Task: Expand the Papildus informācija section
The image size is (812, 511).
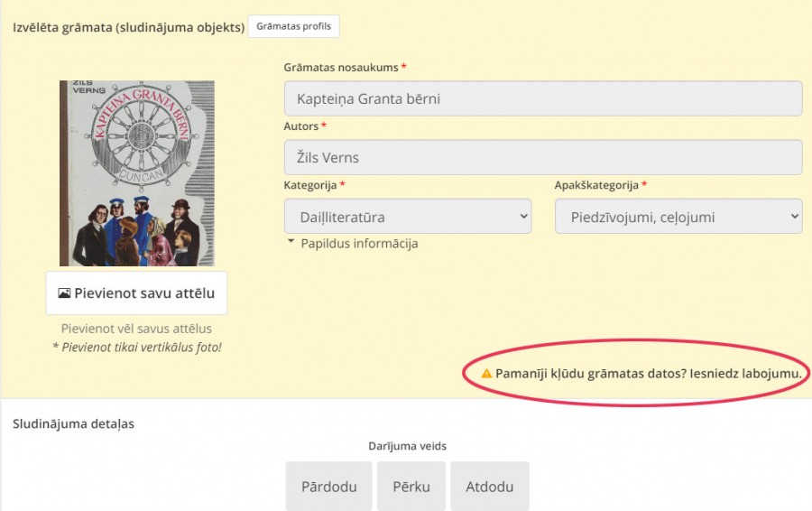Action: [x=352, y=244]
